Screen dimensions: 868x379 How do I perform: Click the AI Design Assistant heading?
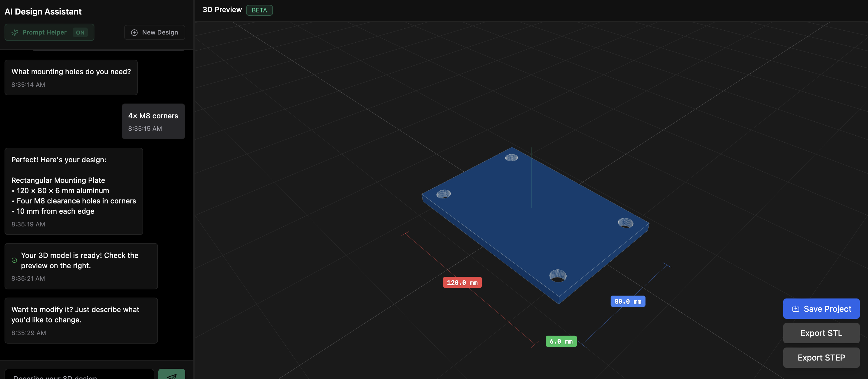pos(43,12)
